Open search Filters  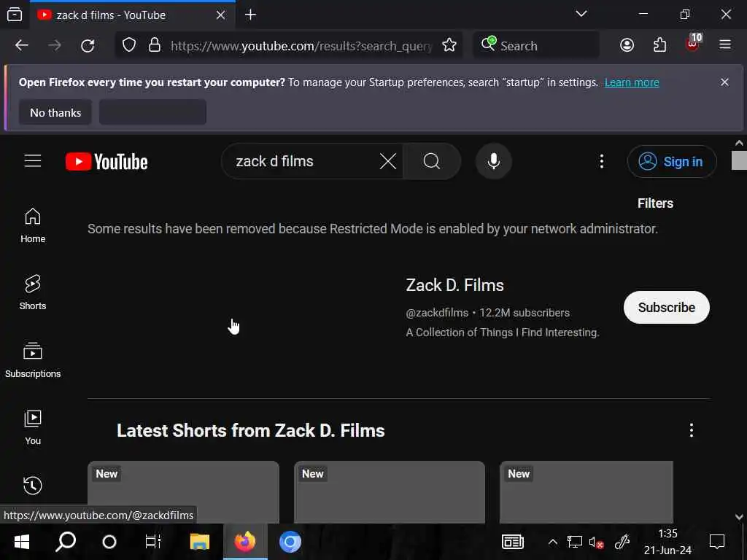tap(655, 203)
